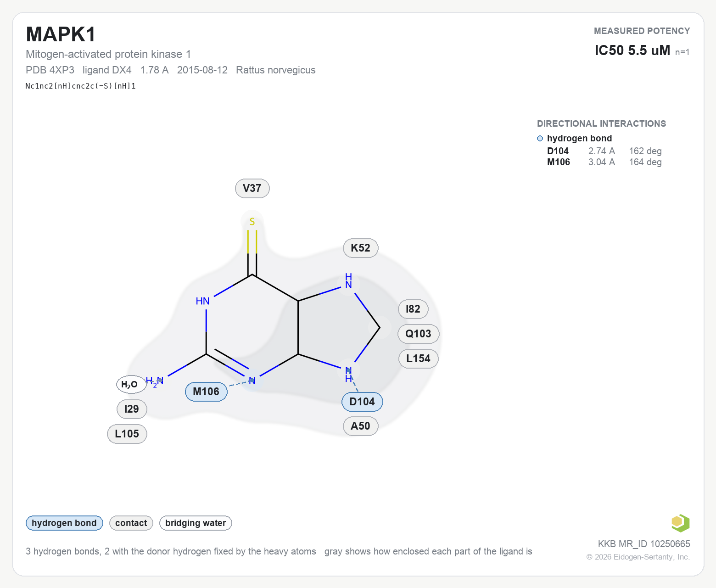The height and width of the screenshot is (588, 716).
Task: Click the M106 row in directional interactions
Action: [x=604, y=162]
